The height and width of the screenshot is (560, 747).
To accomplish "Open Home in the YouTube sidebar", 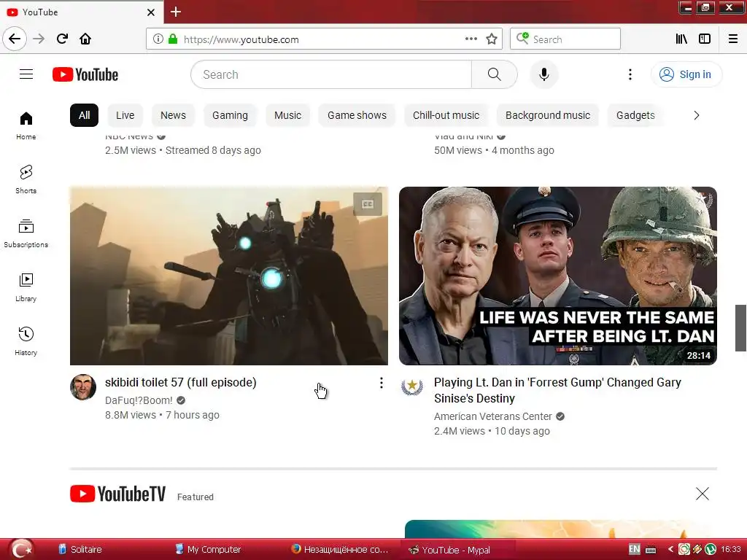I will click(x=26, y=125).
